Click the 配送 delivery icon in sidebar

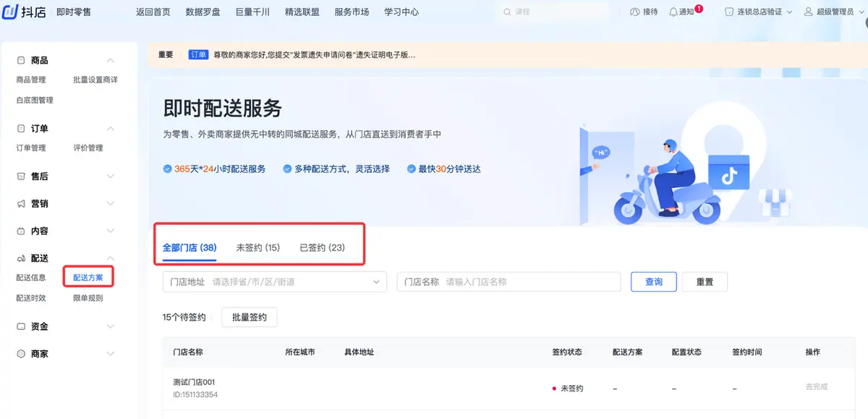coord(21,259)
